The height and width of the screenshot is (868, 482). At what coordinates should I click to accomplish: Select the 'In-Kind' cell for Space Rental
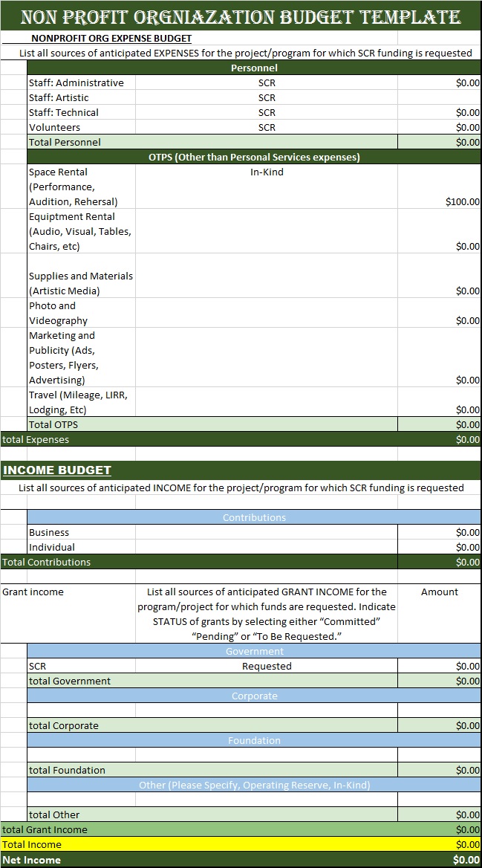click(266, 187)
